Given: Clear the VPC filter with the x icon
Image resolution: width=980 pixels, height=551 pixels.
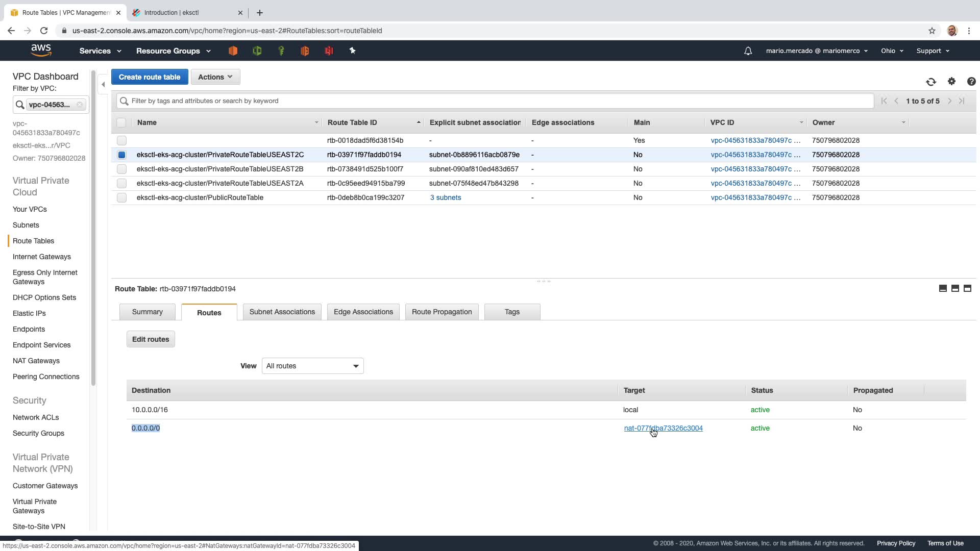Looking at the screenshot, I should click(x=80, y=105).
